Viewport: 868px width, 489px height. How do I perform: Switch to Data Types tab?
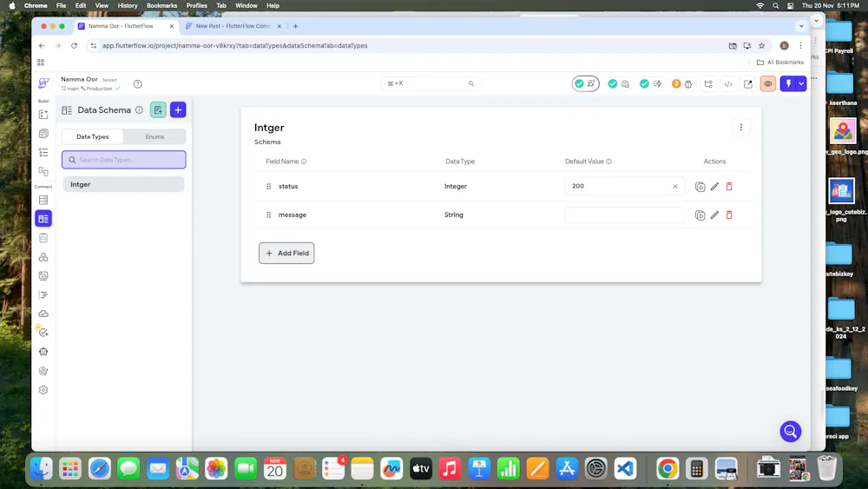pos(93,136)
